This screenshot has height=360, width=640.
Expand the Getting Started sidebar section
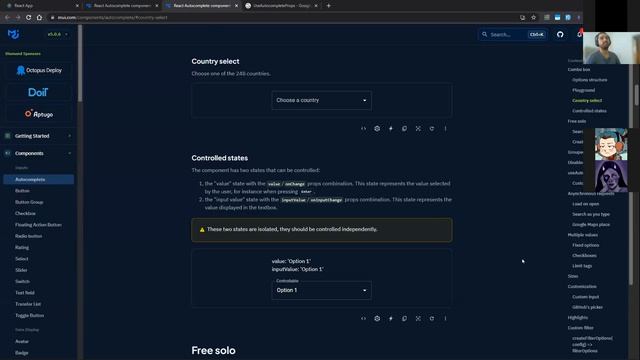pos(38,136)
